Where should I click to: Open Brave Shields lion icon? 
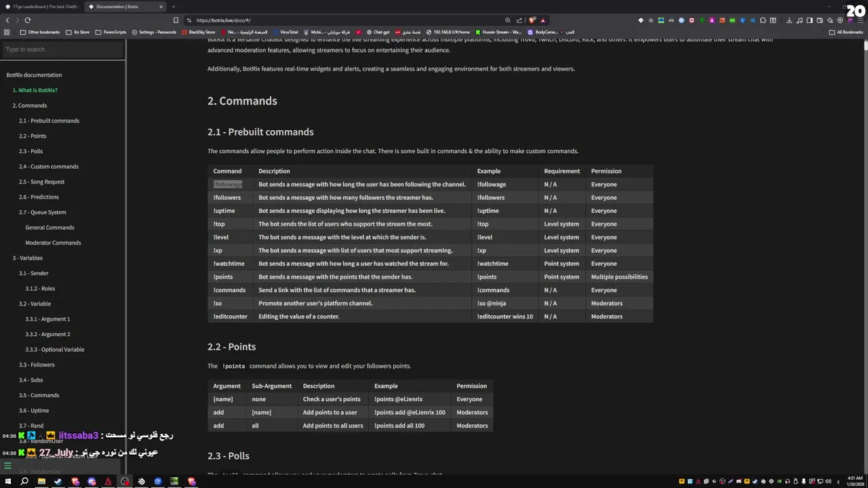click(x=532, y=20)
